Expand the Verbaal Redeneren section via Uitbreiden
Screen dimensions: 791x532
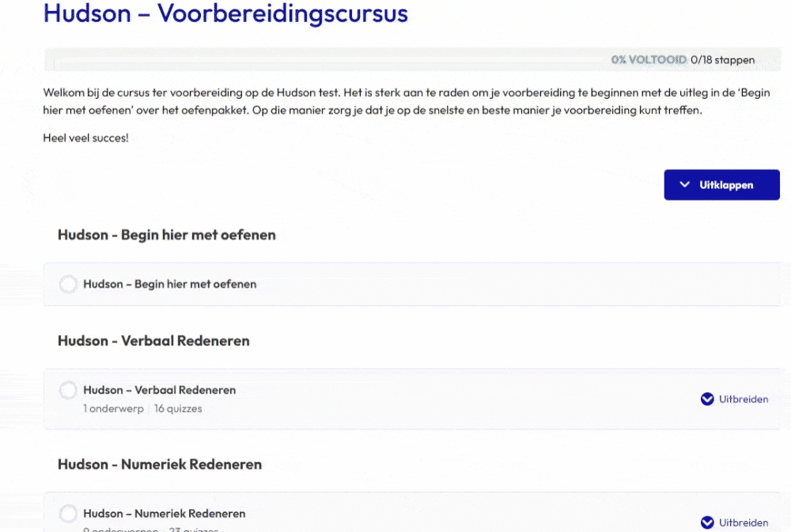tap(743, 399)
